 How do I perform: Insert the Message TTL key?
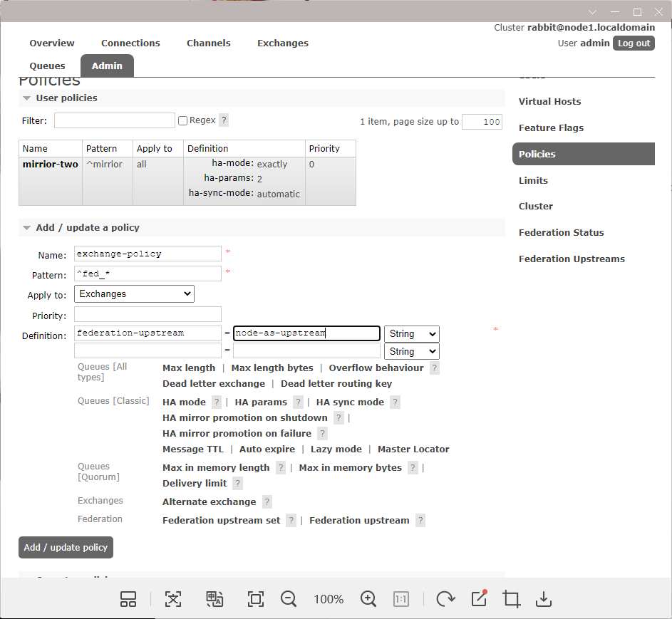193,449
